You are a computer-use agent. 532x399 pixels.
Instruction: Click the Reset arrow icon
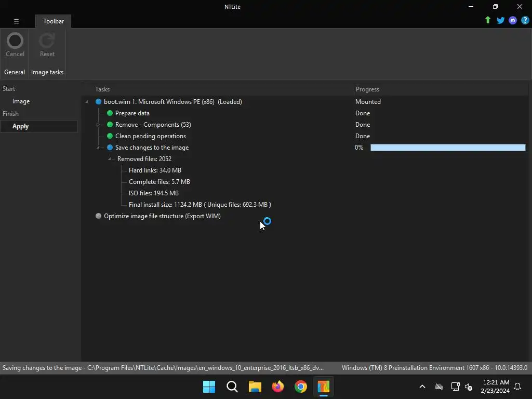47,41
